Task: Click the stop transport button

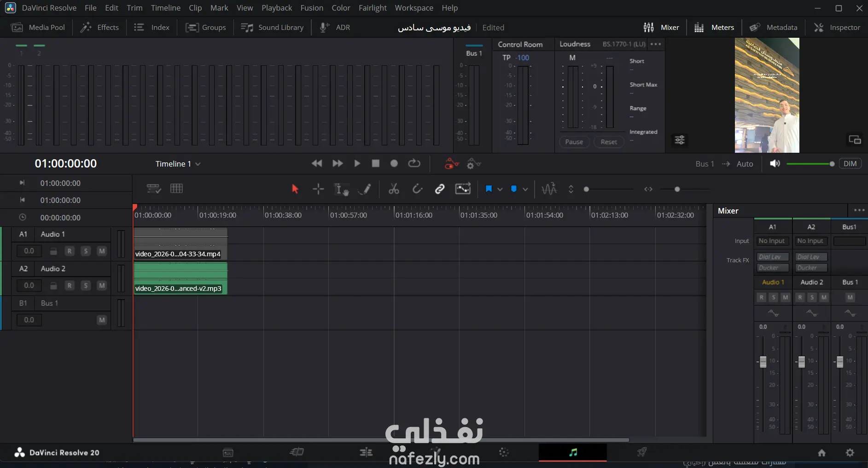Action: coord(376,163)
